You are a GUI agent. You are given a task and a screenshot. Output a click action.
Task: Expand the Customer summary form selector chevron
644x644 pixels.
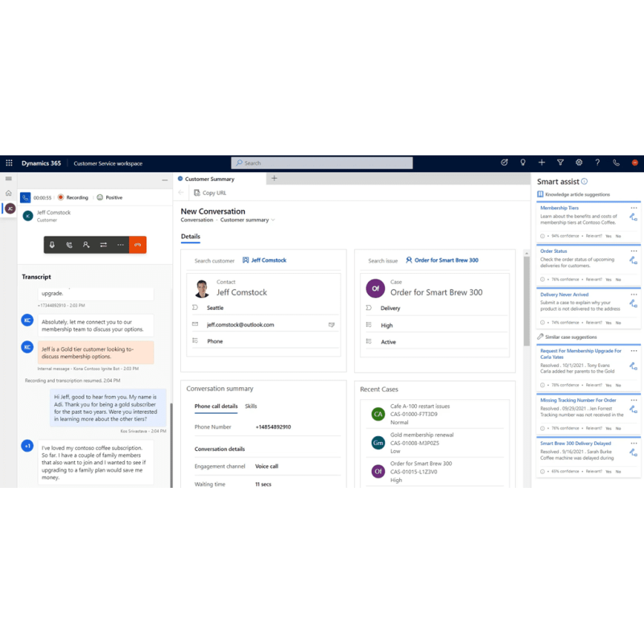(x=273, y=220)
